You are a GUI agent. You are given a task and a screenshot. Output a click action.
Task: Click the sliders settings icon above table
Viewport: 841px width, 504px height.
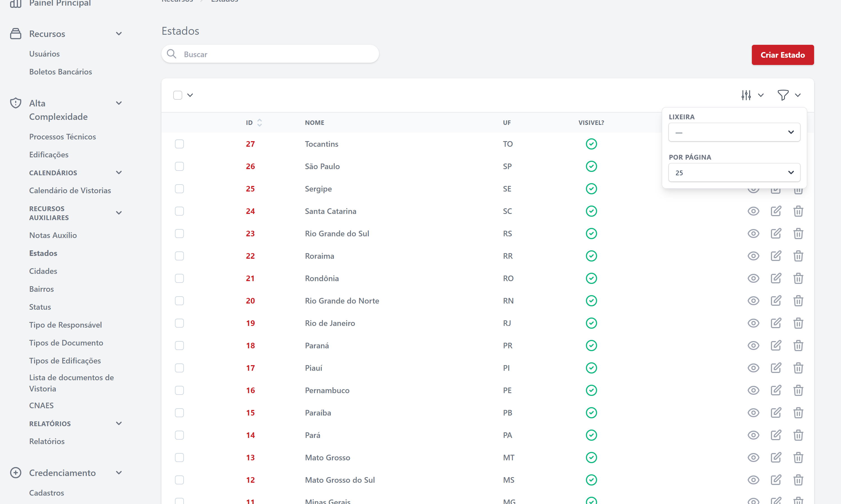746,95
